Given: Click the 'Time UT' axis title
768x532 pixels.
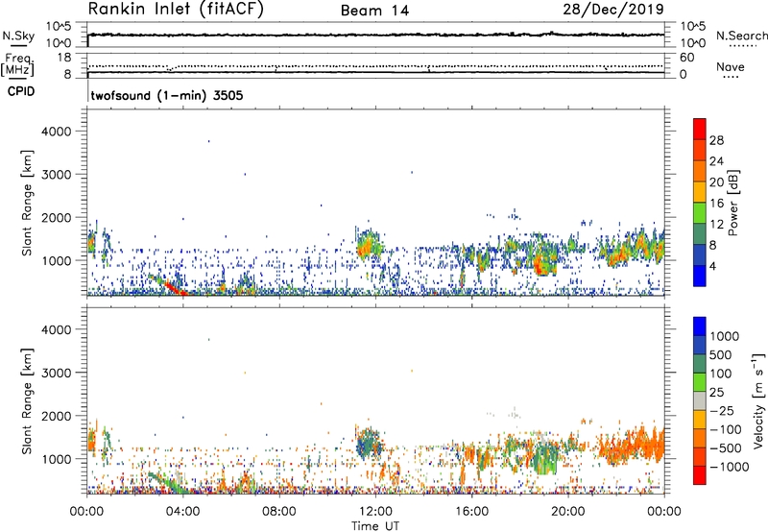Looking at the screenshot, I should tap(375, 526).
